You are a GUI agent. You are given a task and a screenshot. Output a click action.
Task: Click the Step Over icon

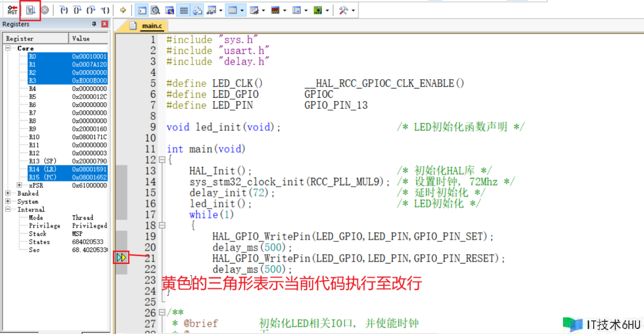tap(77, 10)
